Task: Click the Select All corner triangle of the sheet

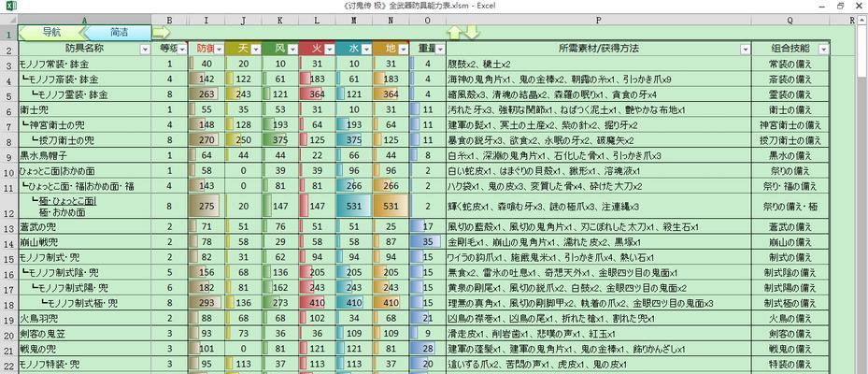Action: pos(8,20)
